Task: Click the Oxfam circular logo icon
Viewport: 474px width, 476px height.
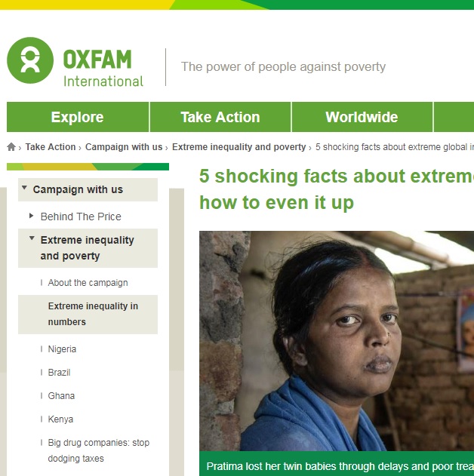Action: pos(30,60)
